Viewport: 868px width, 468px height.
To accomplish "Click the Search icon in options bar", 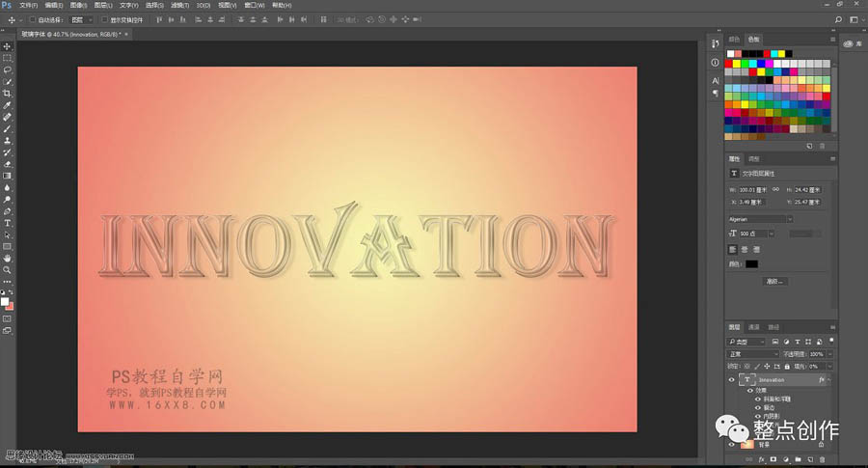I will click(x=838, y=20).
